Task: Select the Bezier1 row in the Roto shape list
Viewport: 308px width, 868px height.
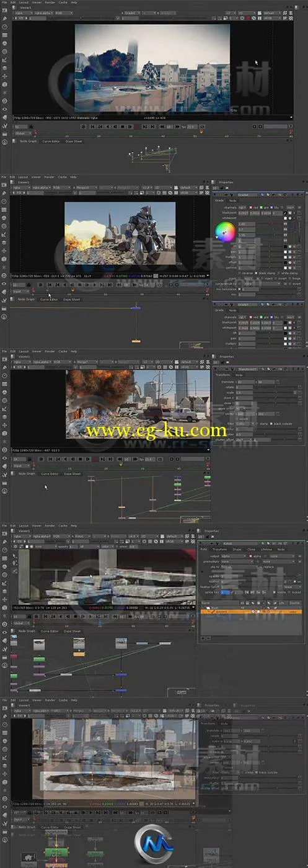Action: point(251,612)
